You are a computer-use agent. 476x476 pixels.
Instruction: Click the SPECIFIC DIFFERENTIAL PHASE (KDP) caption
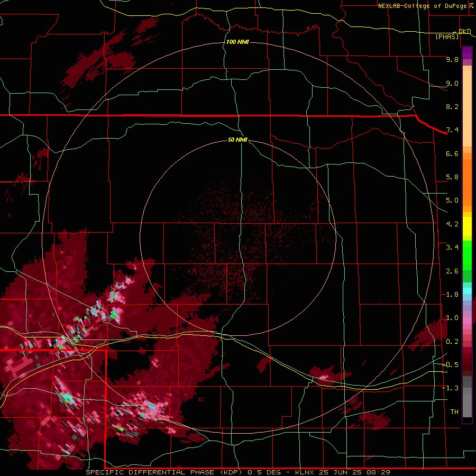[x=166, y=472]
